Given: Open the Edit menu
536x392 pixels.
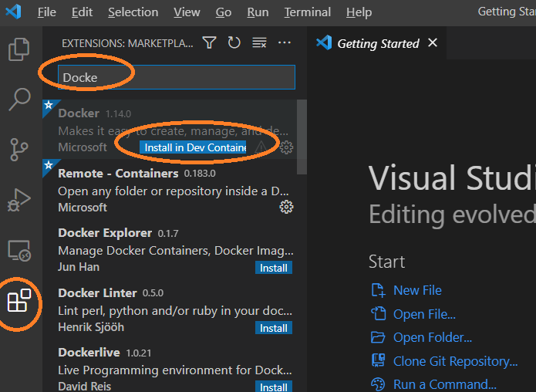Looking at the screenshot, I should [x=82, y=12].
